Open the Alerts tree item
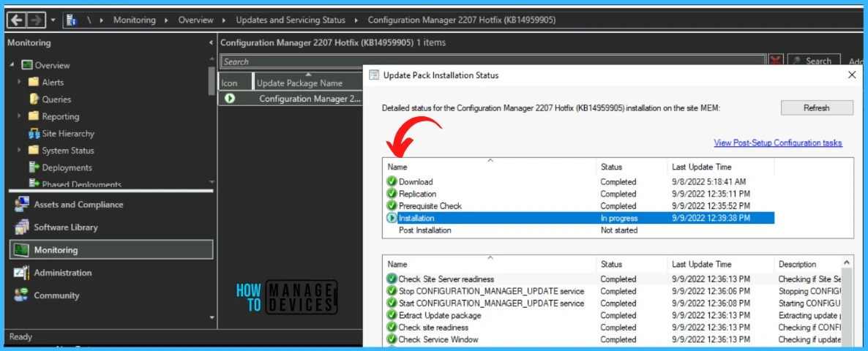This screenshot has width=868, height=351. 53,83
